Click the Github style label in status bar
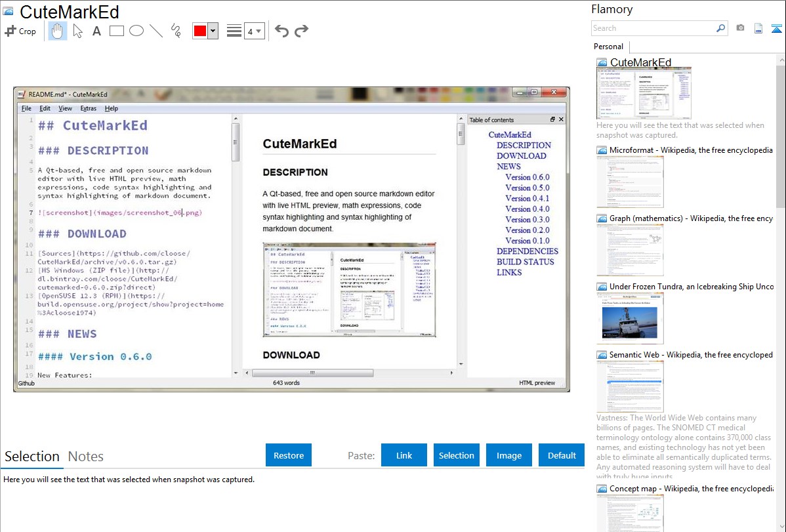This screenshot has height=532, width=786. pyautogui.click(x=26, y=383)
